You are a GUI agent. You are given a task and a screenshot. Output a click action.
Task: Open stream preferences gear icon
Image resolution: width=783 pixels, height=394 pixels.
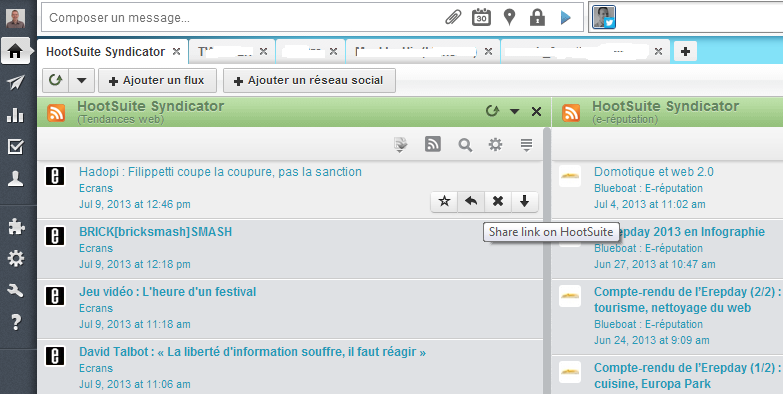pyautogui.click(x=495, y=145)
